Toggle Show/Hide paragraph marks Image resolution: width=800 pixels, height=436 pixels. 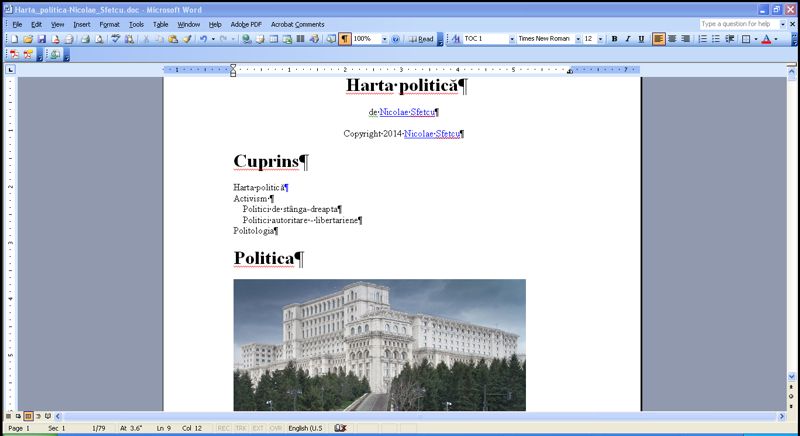click(x=345, y=39)
